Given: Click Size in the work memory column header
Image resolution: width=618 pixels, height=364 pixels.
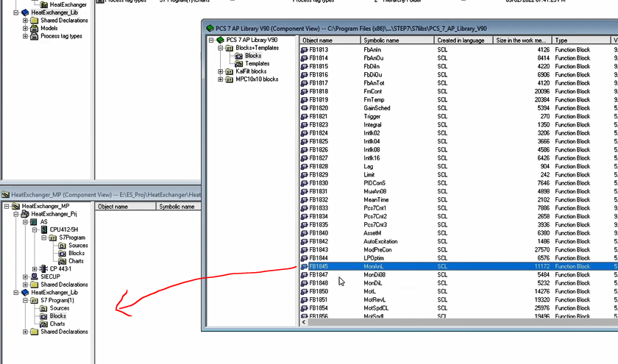Looking at the screenshot, I should click(x=522, y=40).
